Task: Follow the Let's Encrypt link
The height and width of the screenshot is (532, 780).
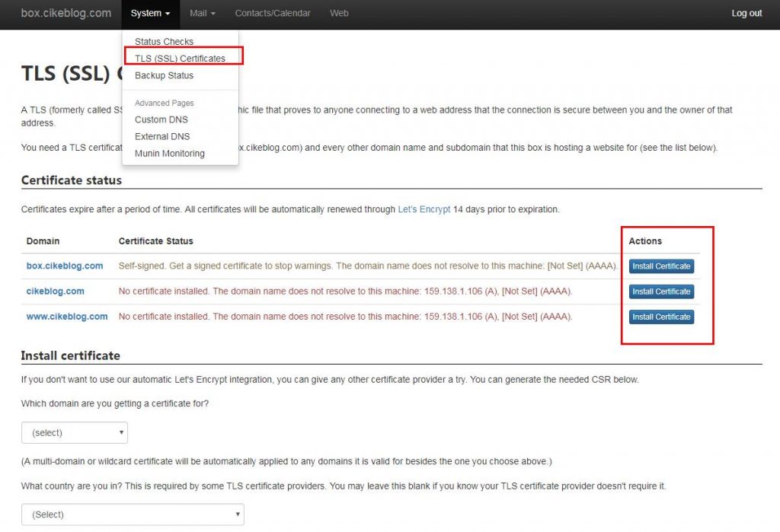Action: coord(424,209)
